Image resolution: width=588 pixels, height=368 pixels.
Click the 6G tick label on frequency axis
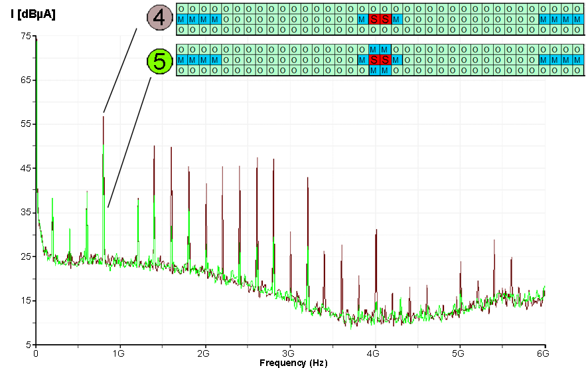(x=544, y=353)
